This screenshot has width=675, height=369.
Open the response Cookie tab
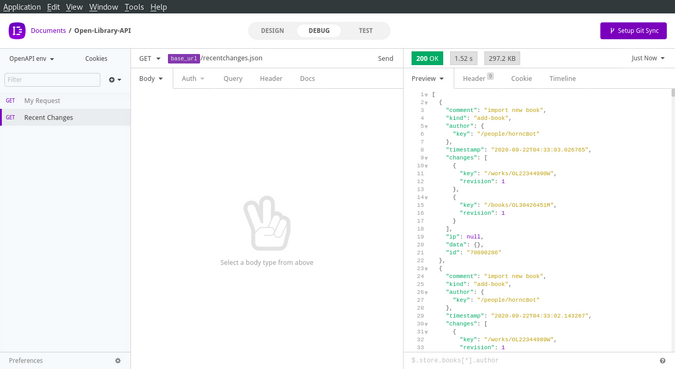pyautogui.click(x=521, y=78)
